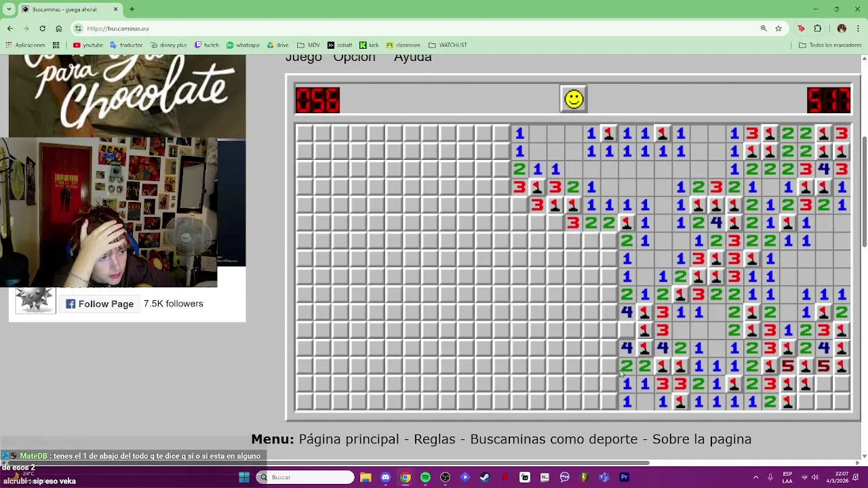This screenshot has width=868, height=488.
Task: Open the microphone icon in system tray
Action: [770, 477]
